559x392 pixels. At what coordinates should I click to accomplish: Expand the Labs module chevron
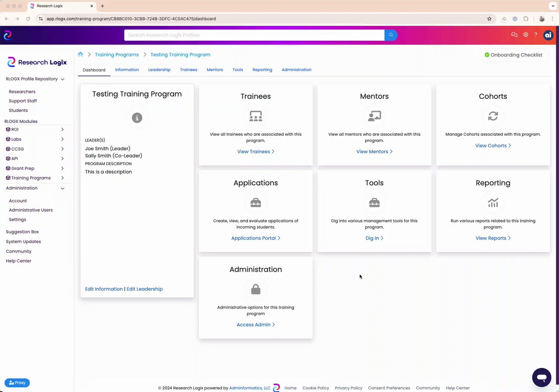click(62, 139)
